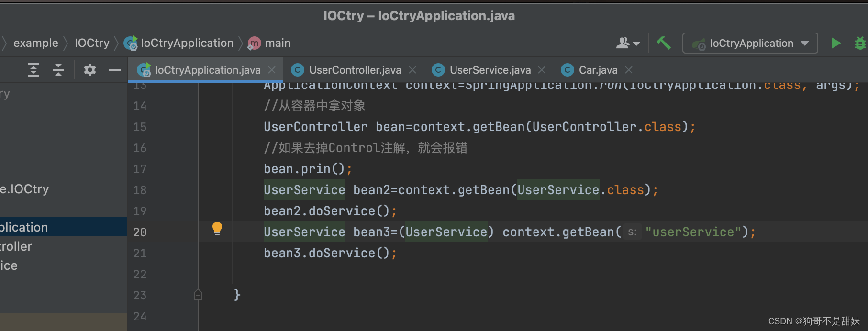Click the IOCtry breadcrumb
The height and width of the screenshot is (331, 868).
(92, 43)
